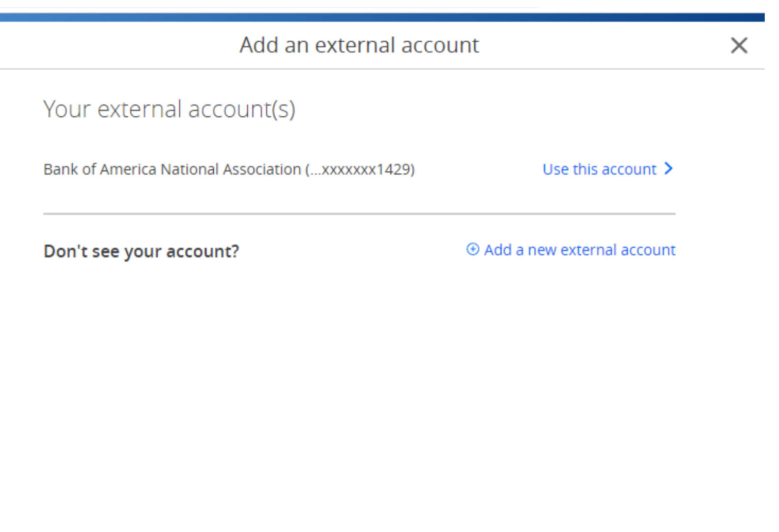Click the Your external account(s) heading

169,109
